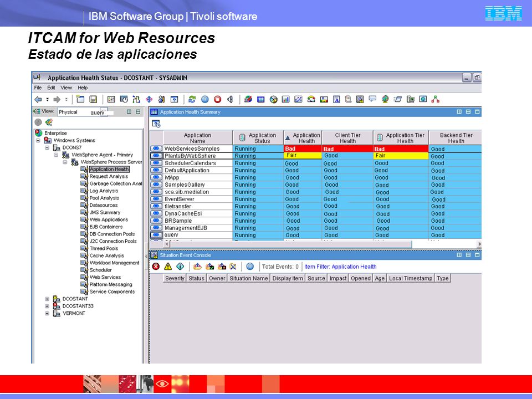Expand the DCOSTANT tree node
The image size is (532, 399).
click(x=47, y=299)
